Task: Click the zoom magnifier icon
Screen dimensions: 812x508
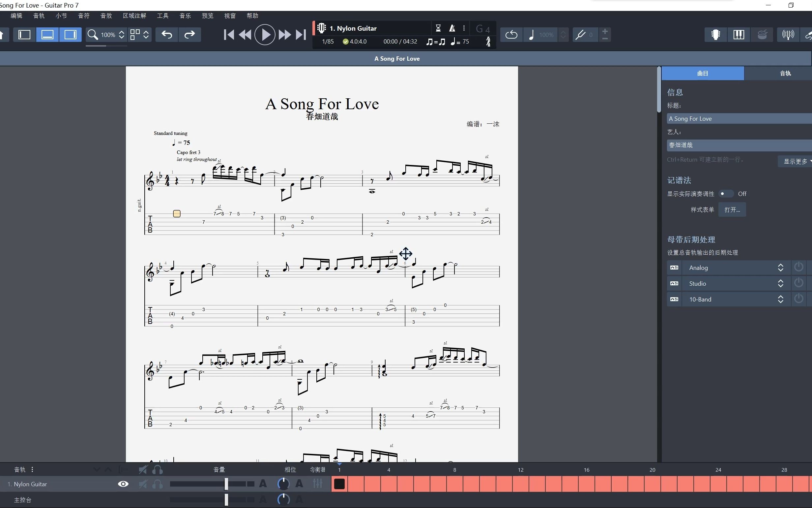Action: click(93, 35)
